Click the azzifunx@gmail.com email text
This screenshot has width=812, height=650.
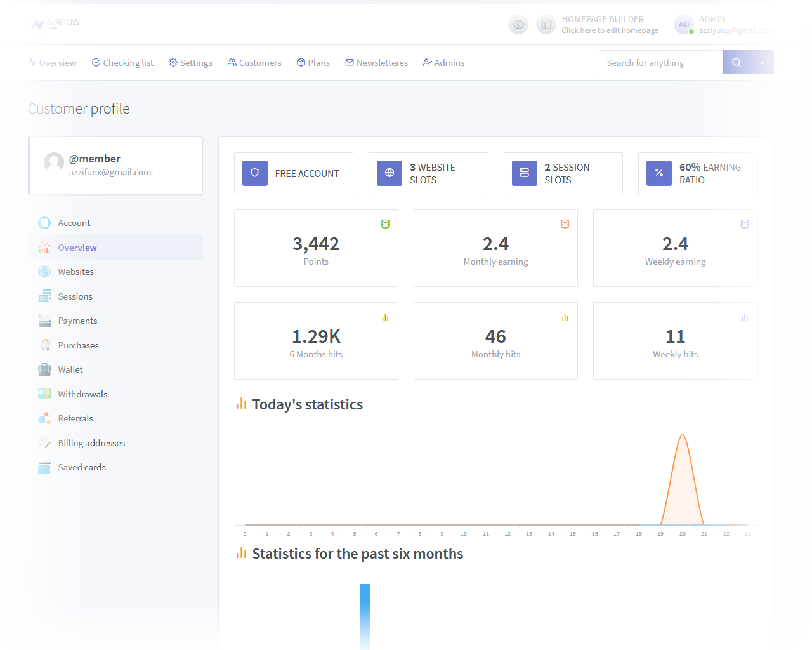click(x=110, y=172)
